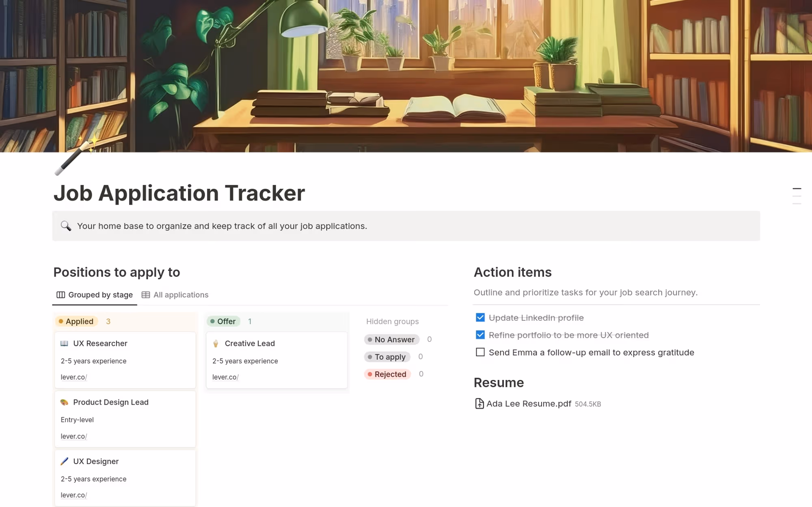This screenshot has width=812, height=507.
Task: Switch to the All applications tab
Action: click(181, 295)
